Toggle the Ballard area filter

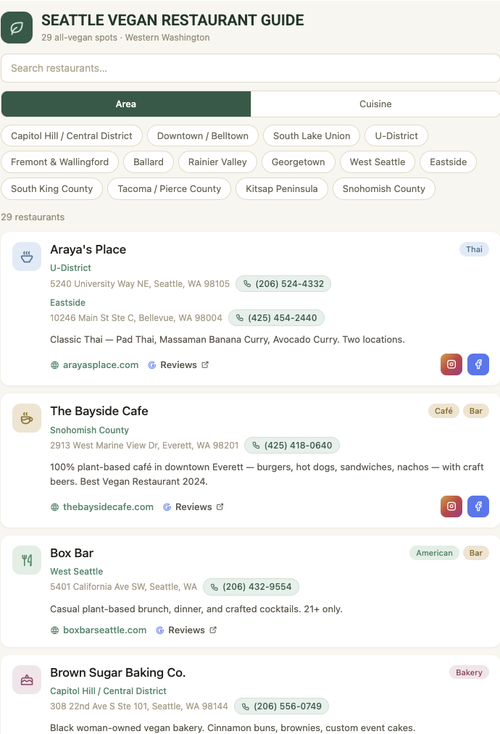[x=148, y=162]
